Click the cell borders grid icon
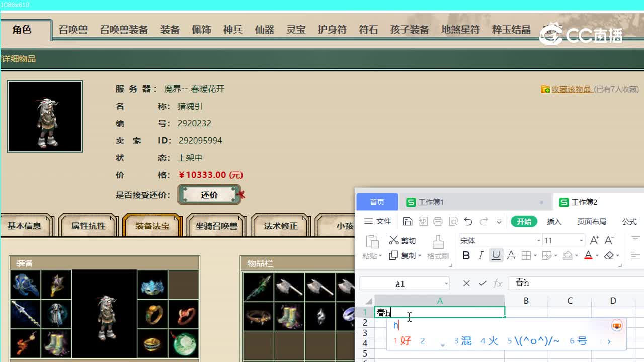Image resolution: width=644 pixels, height=362 pixels. coord(526,256)
